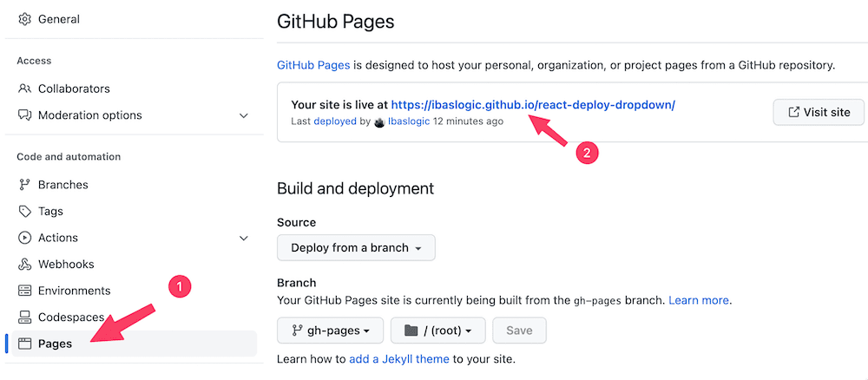The width and height of the screenshot is (868, 380).
Task: Click the branch icon in gh-pages selector
Action: tap(297, 331)
